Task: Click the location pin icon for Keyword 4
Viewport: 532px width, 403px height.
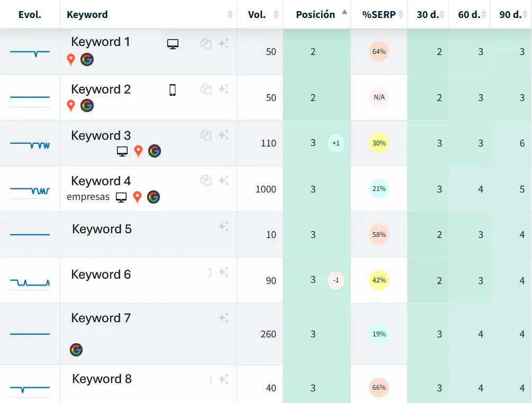Action: click(x=138, y=197)
